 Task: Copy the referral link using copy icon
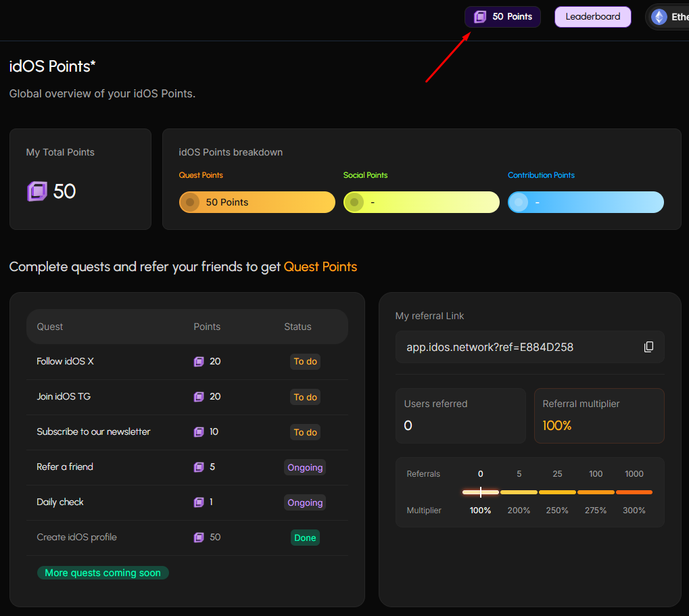[648, 347]
